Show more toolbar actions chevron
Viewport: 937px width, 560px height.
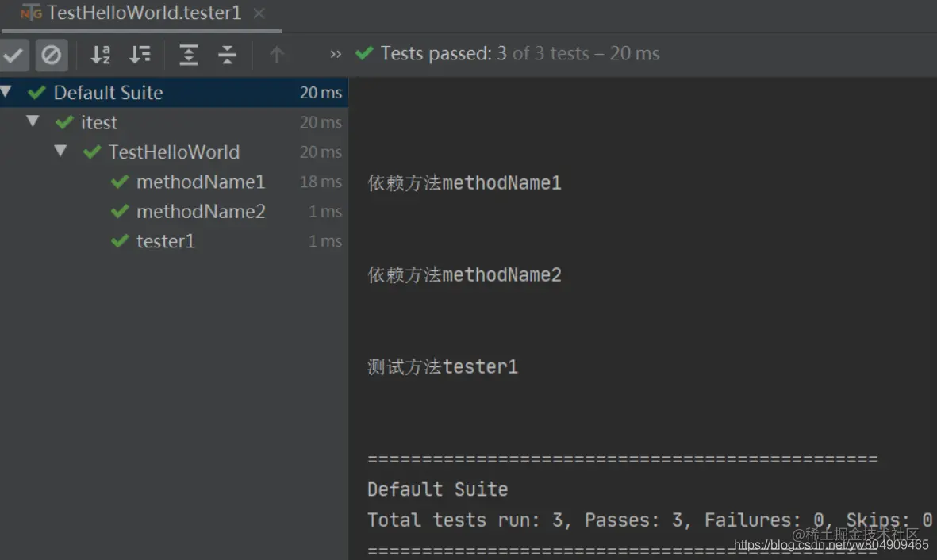[x=336, y=55]
